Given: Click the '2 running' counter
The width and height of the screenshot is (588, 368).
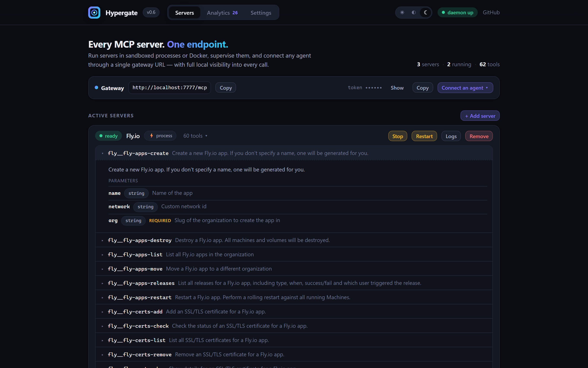Looking at the screenshot, I should tap(459, 64).
